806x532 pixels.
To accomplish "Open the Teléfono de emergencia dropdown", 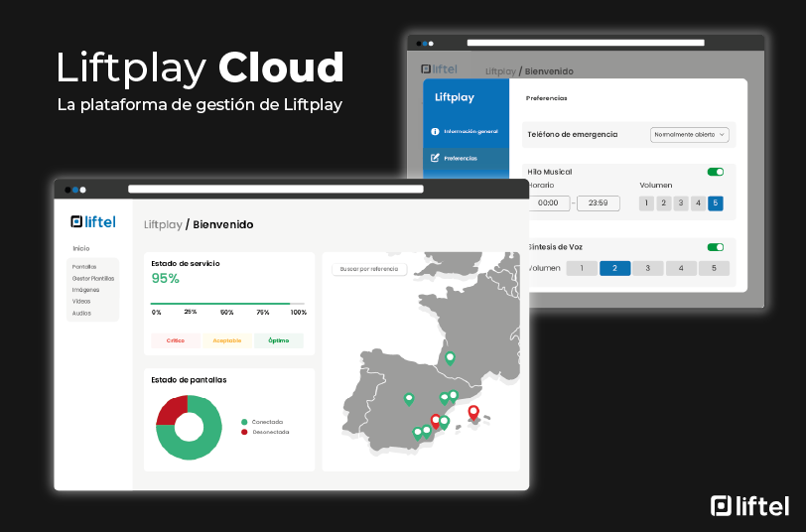I will pos(689,135).
